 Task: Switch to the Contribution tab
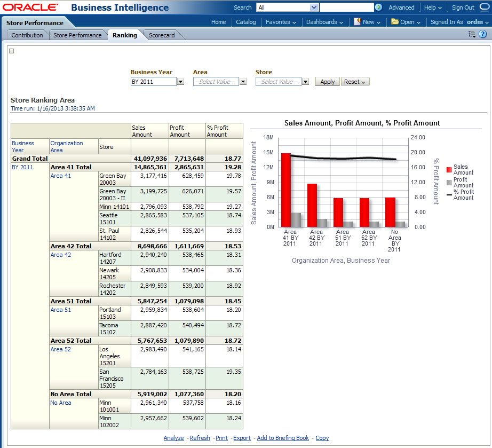coord(27,35)
